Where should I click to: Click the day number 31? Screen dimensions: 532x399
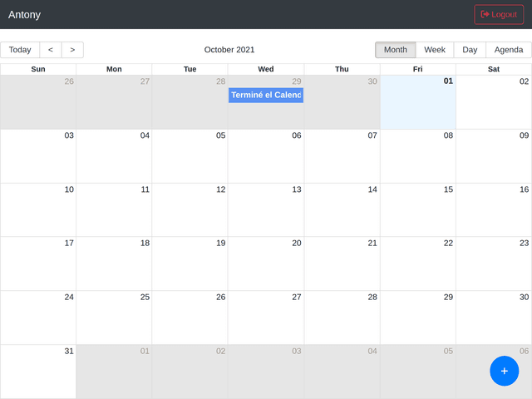point(69,351)
